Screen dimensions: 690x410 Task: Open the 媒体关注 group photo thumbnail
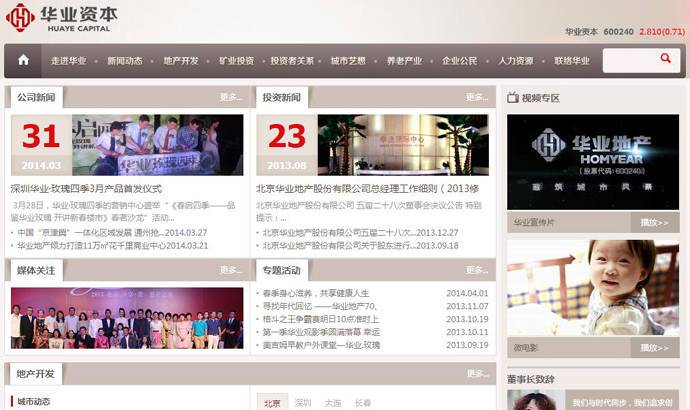pos(127,318)
